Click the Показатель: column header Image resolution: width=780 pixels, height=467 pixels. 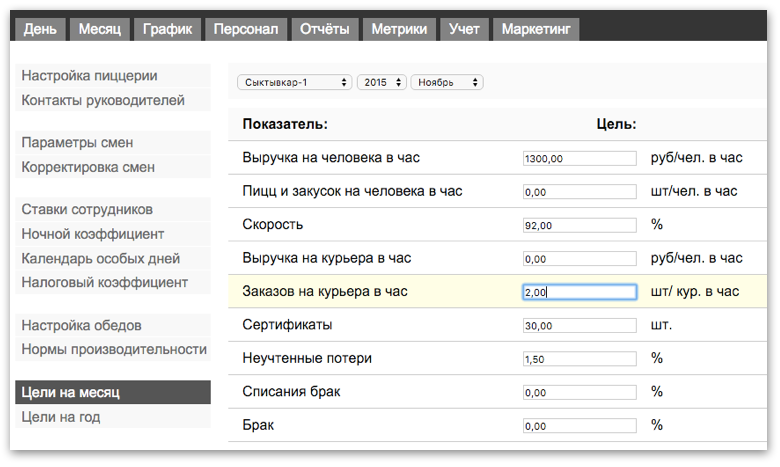285,124
